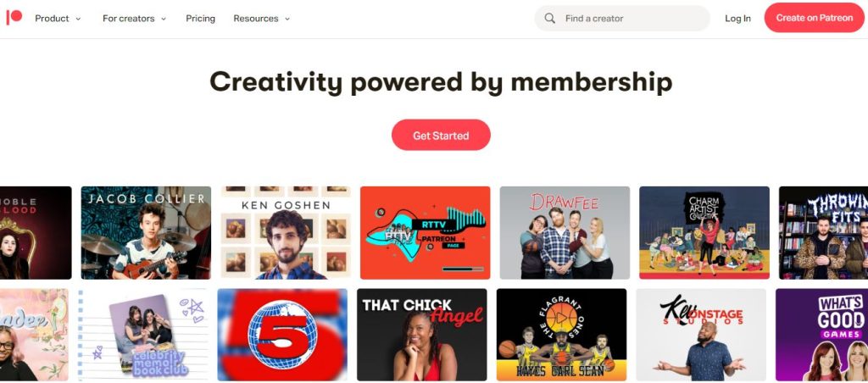Select the celebrity memoir book club card
The image size is (868, 383).
point(142,335)
